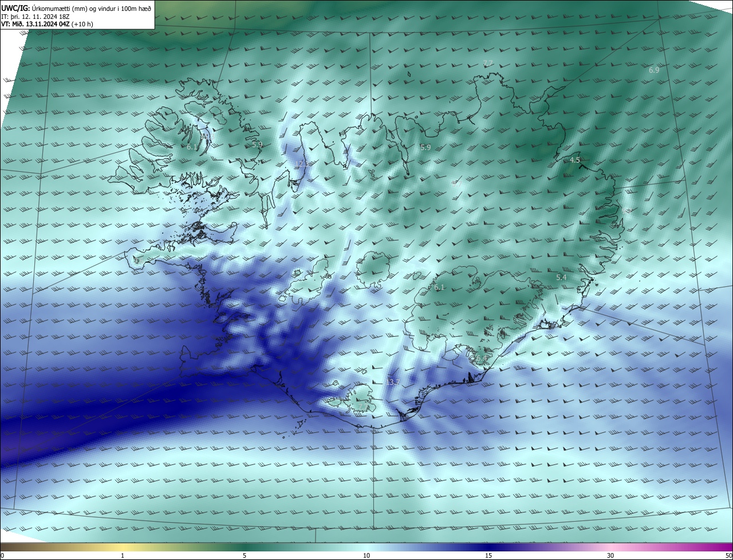Screen dimensions: 733x560
Task: Click the 13.7 value on the map
Action: click(x=393, y=382)
